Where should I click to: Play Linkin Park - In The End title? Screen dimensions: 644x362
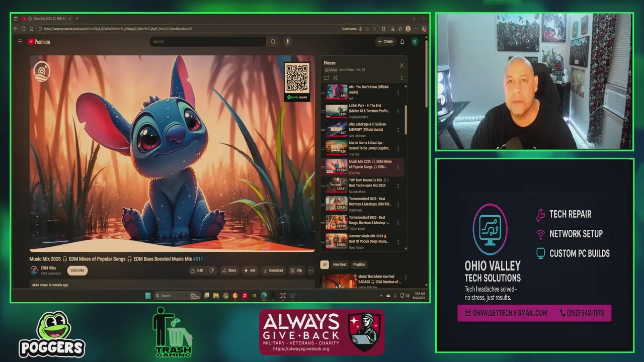click(369, 108)
